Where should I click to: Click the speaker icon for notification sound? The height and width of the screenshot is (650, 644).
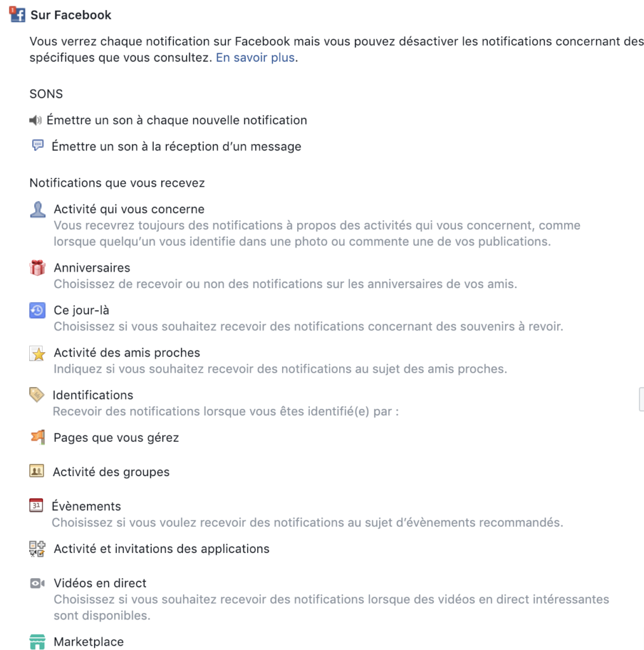point(35,120)
